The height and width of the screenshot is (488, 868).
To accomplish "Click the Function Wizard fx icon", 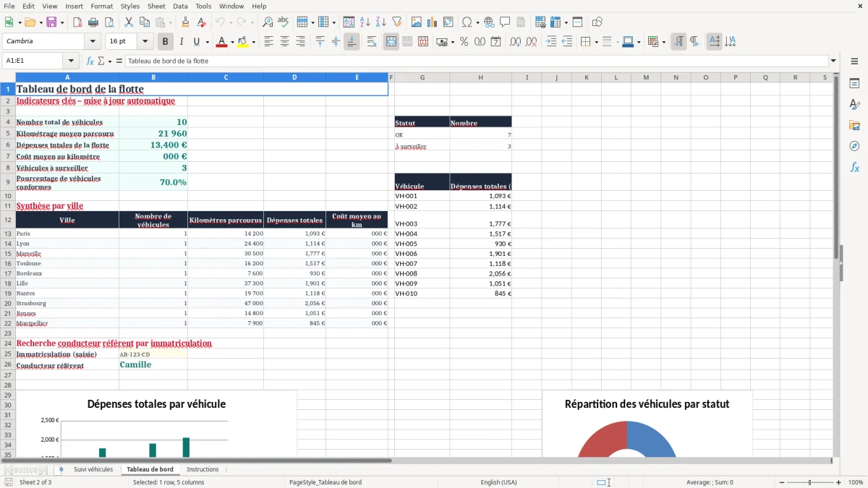I will point(90,61).
